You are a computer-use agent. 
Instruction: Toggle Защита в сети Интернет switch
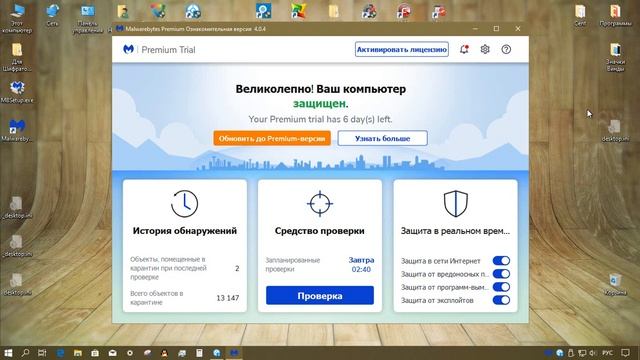pyautogui.click(x=501, y=260)
